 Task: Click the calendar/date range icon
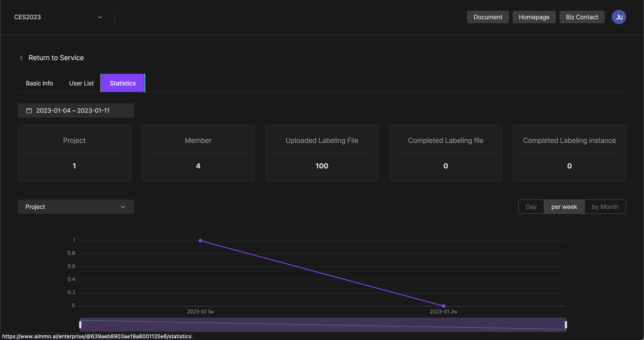click(29, 110)
